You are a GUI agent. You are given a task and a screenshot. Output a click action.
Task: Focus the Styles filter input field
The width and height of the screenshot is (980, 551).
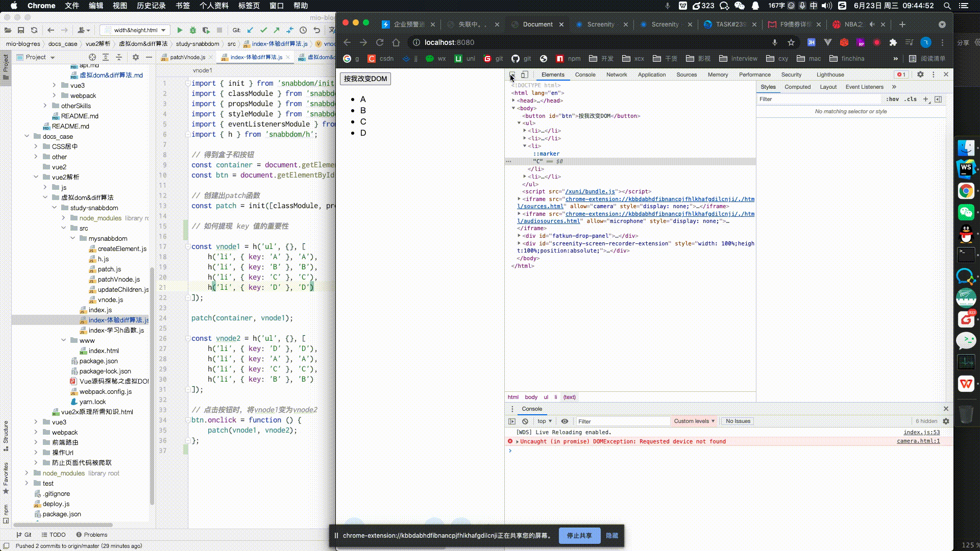[x=819, y=99]
